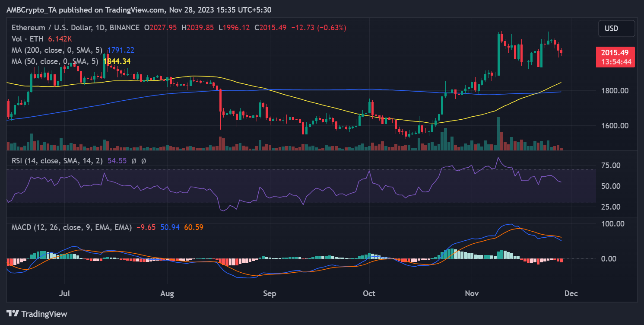Click the Dec label on time axis

click(x=571, y=294)
